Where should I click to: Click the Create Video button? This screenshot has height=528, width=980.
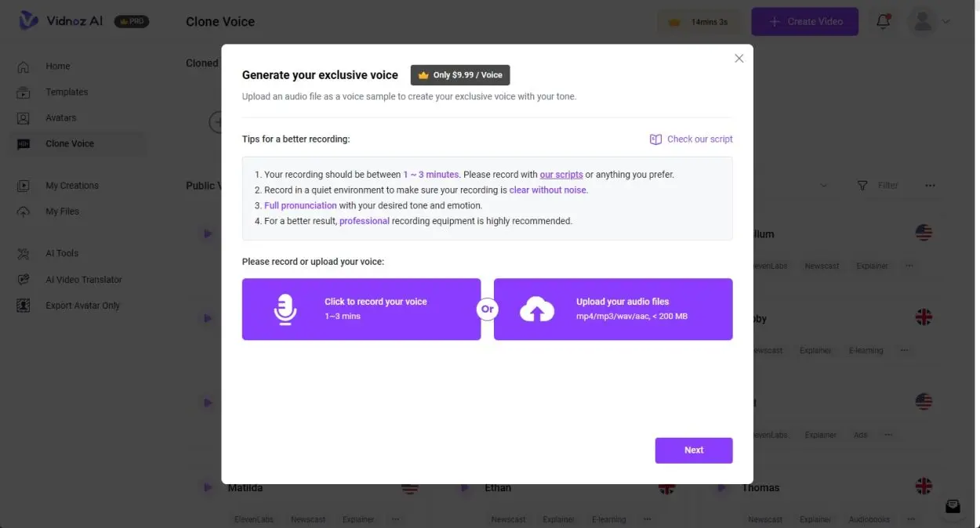[x=804, y=21]
